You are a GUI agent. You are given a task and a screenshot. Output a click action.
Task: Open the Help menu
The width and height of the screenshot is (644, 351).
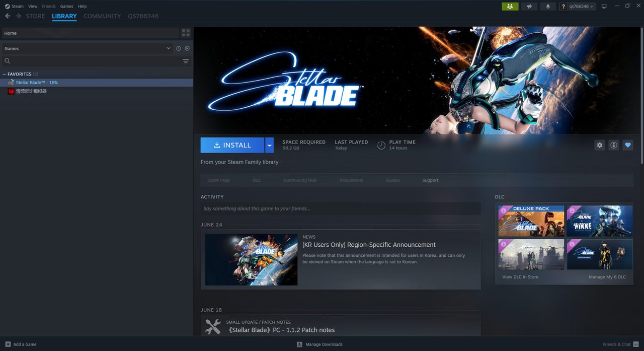point(83,7)
